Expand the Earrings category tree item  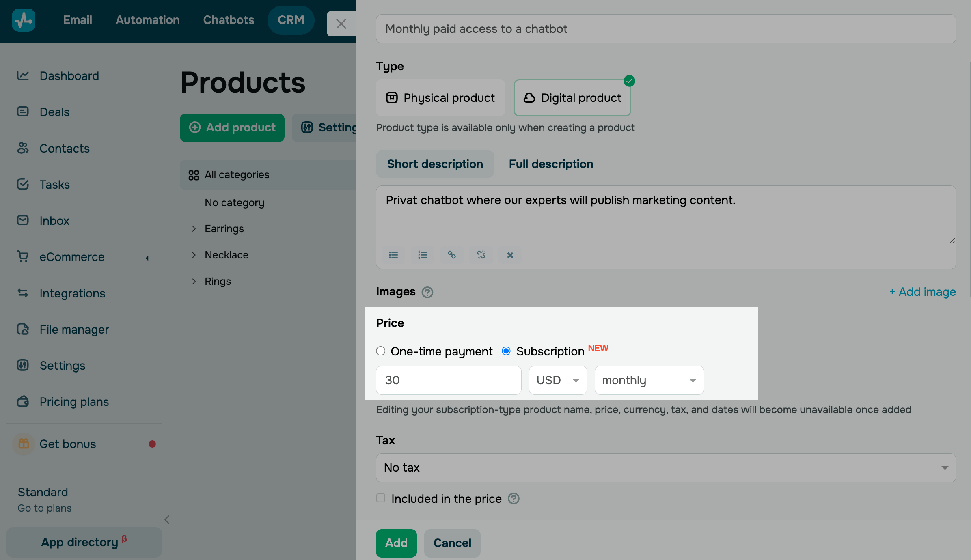coord(194,229)
